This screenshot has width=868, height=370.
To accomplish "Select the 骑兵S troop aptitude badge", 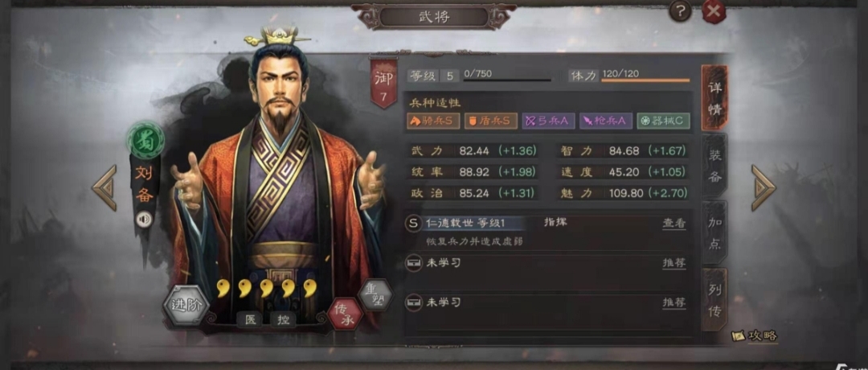I will coord(433,121).
